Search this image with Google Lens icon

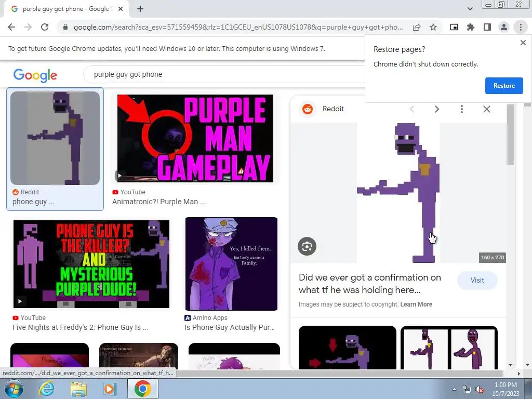pyautogui.click(x=307, y=246)
